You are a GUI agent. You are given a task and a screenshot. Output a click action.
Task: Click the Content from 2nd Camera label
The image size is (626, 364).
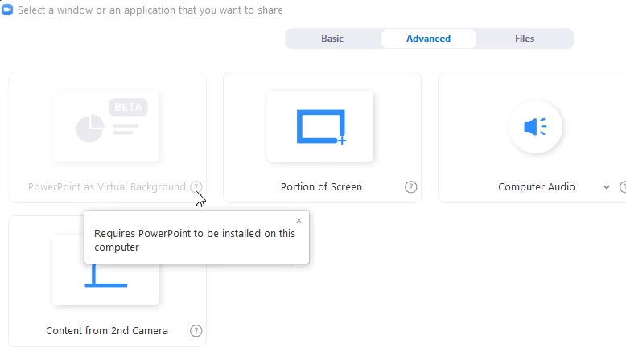(107, 331)
